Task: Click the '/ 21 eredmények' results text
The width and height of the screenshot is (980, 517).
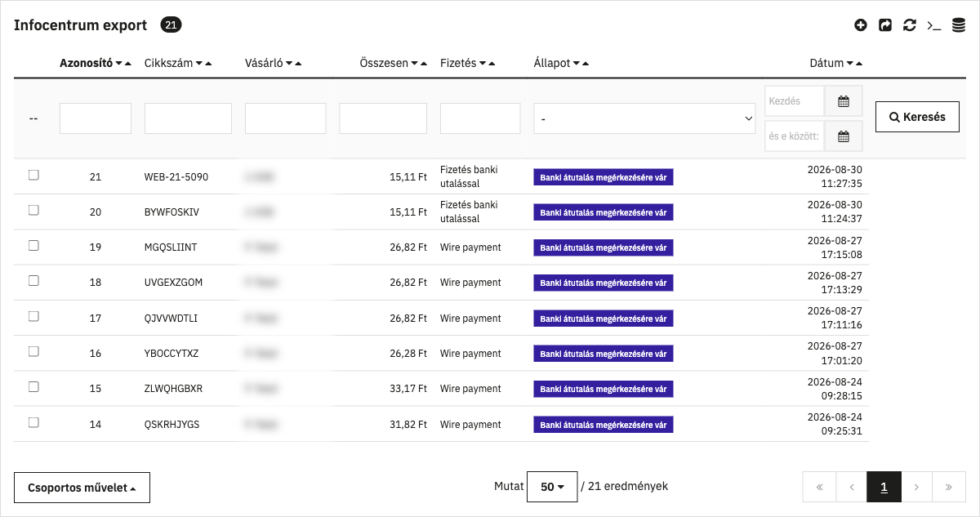Action: click(x=625, y=486)
